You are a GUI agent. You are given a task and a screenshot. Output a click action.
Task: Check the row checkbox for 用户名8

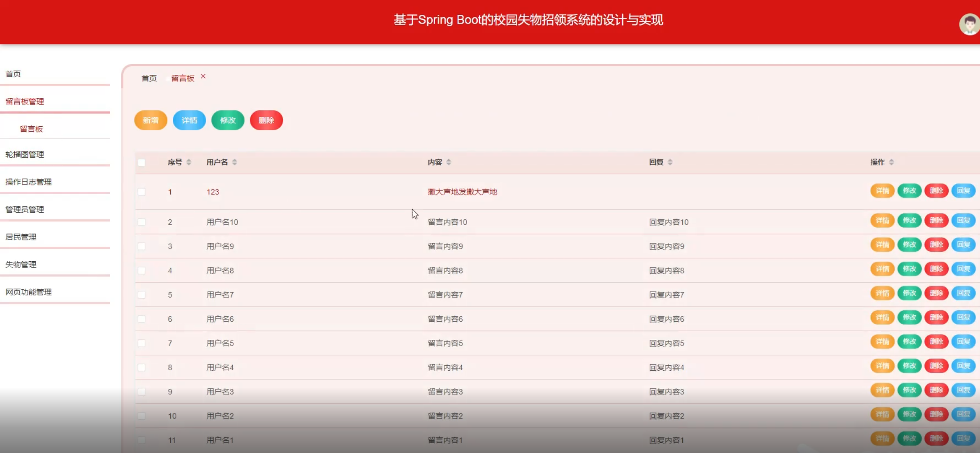(x=141, y=270)
